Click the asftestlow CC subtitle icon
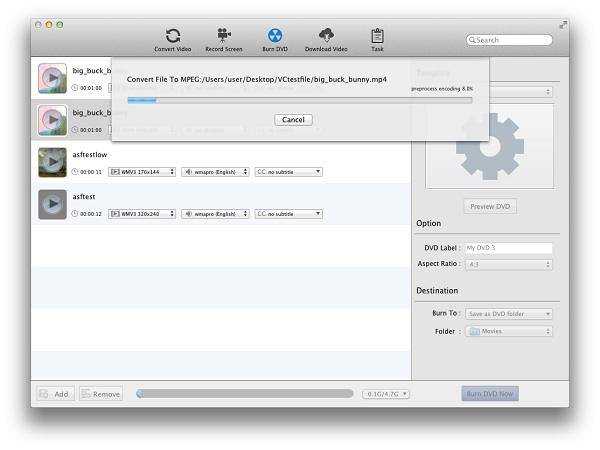 point(261,172)
